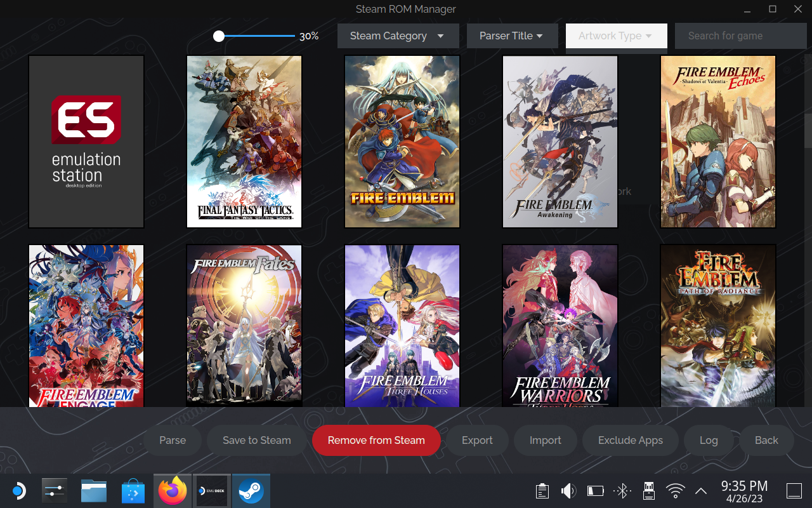The height and width of the screenshot is (508, 812).
Task: Open EmuDeck from the taskbar
Action: coord(211,490)
